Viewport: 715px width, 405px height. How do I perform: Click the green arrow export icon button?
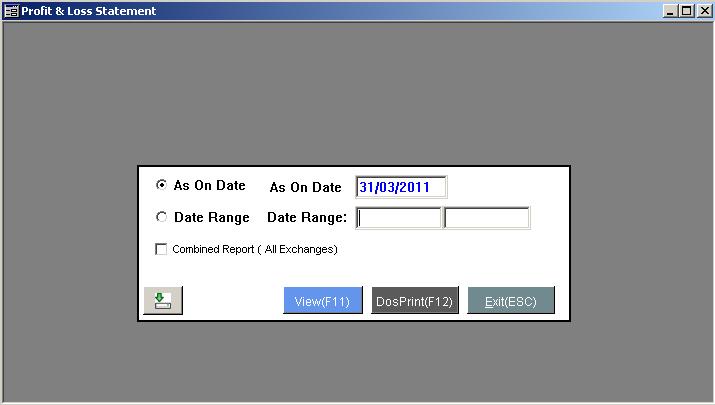point(164,300)
